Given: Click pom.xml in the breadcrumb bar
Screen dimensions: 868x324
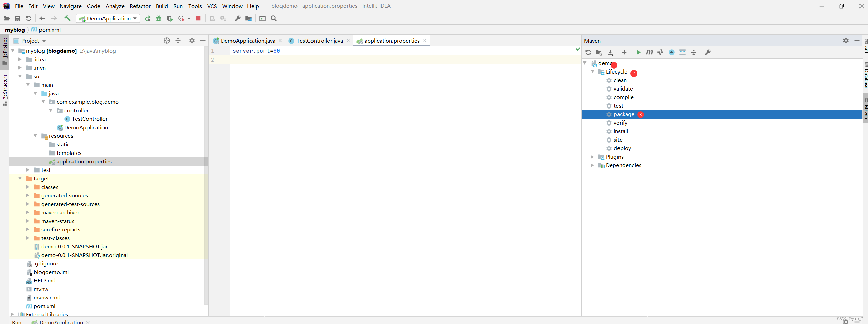Looking at the screenshot, I should click(x=50, y=30).
